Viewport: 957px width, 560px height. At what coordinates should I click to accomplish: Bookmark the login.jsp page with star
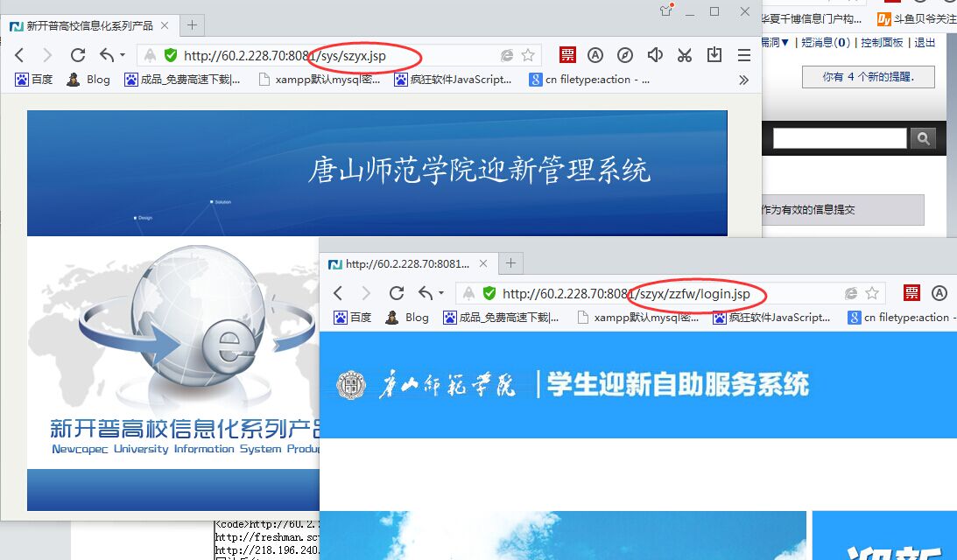click(x=872, y=293)
